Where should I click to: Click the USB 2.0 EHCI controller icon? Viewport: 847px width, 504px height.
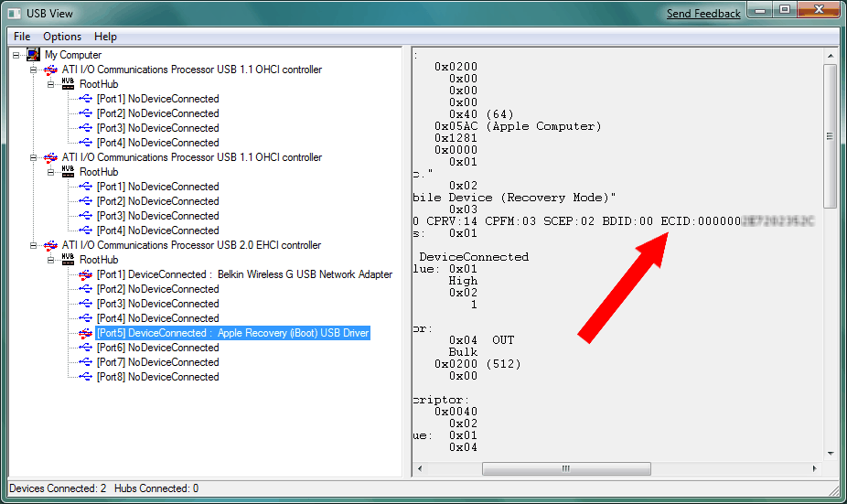pyautogui.click(x=50, y=245)
